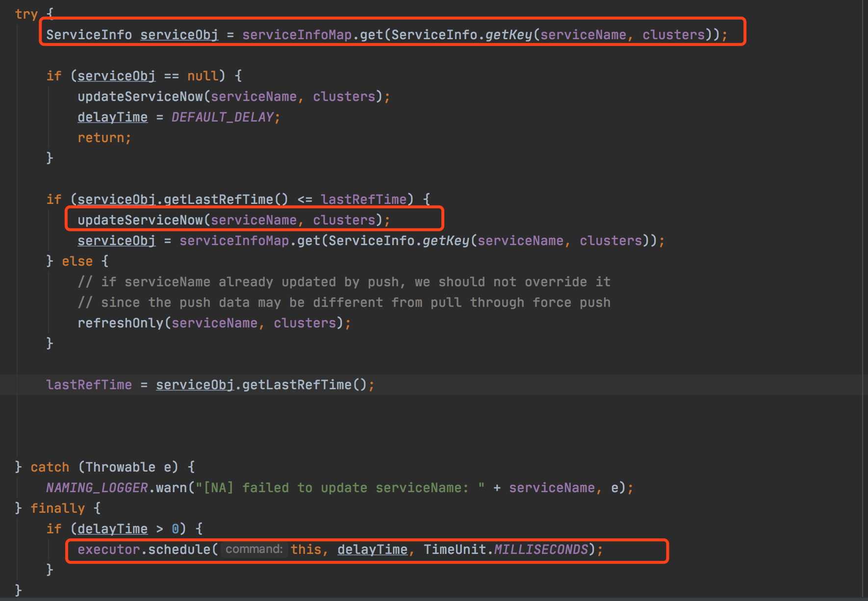Image resolution: width=868 pixels, height=601 pixels.
Task: Click the "MILLISECONDS" constant
Action: (x=541, y=550)
